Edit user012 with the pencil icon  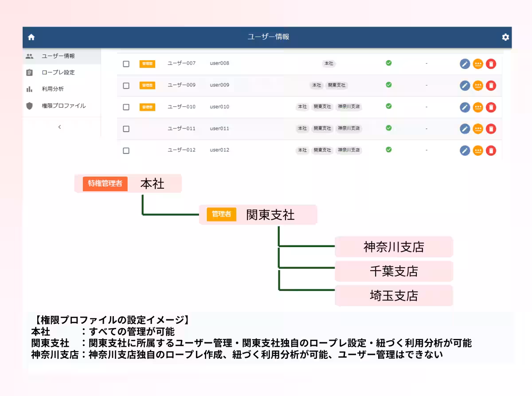465,151
